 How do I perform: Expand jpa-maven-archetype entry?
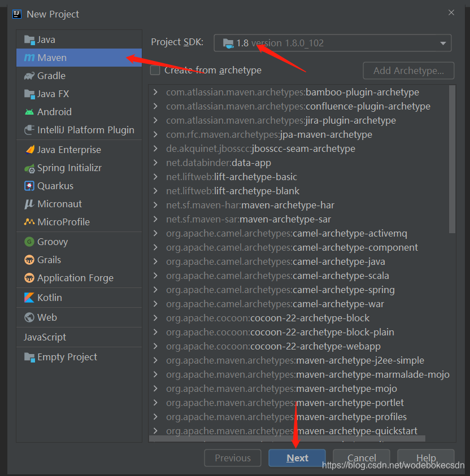pyautogui.click(x=155, y=134)
